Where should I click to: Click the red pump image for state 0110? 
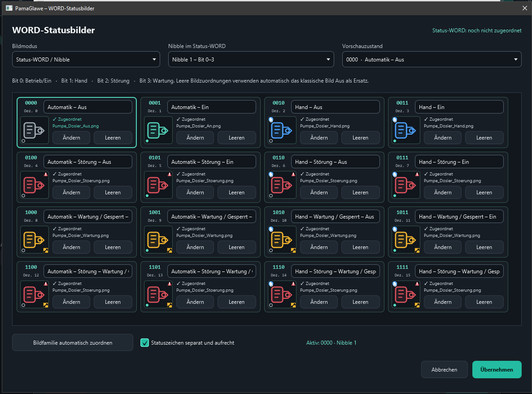[282, 185]
